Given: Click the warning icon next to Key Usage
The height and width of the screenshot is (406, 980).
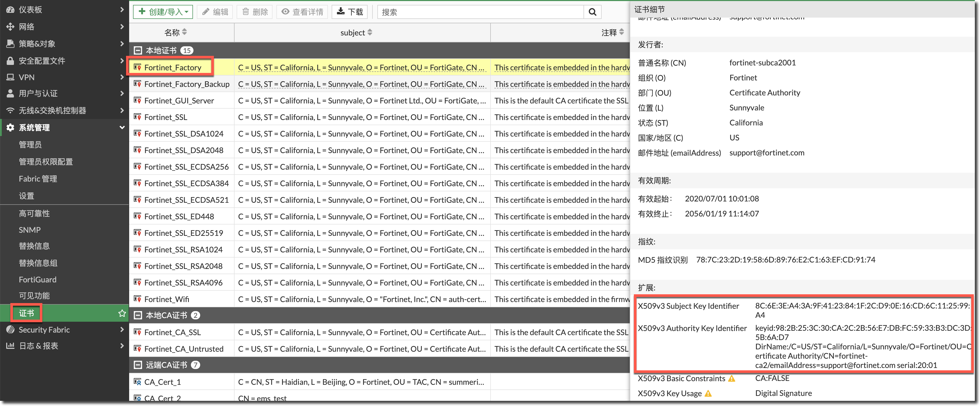Looking at the screenshot, I should (x=708, y=393).
